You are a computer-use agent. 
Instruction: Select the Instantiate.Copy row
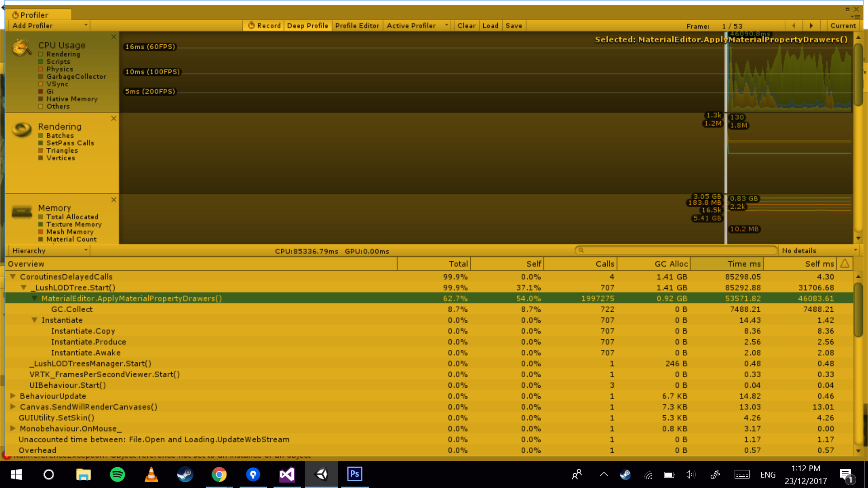tap(429, 331)
